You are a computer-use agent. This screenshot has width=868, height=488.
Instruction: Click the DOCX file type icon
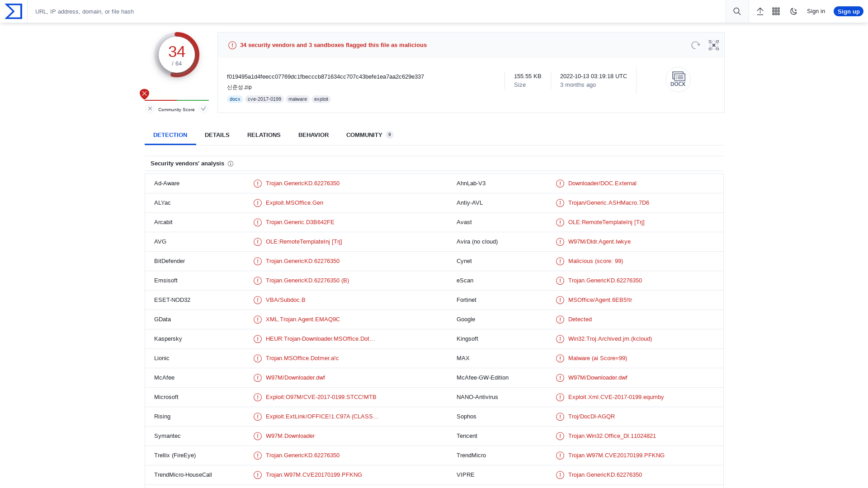pos(678,79)
